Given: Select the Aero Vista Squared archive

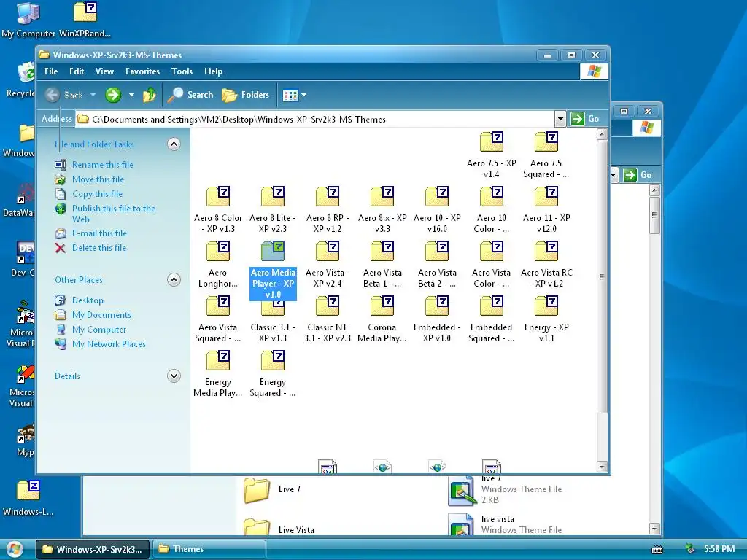Looking at the screenshot, I should (x=217, y=318).
